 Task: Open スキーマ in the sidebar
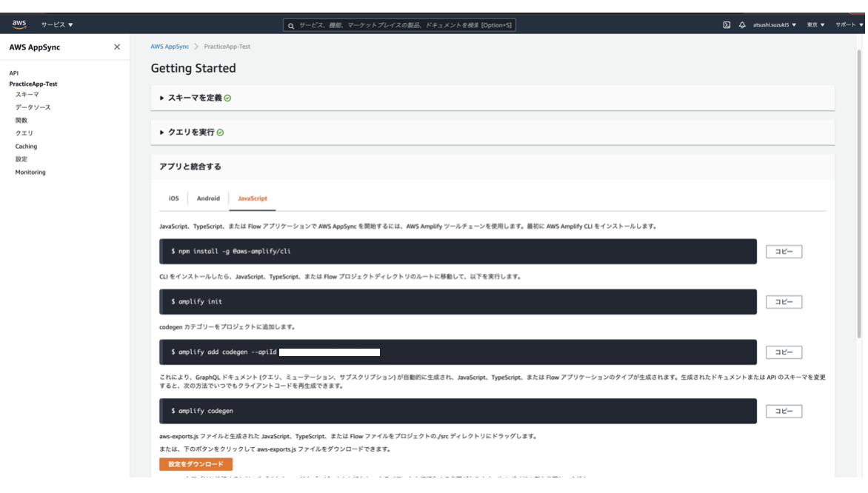pyautogui.click(x=27, y=95)
